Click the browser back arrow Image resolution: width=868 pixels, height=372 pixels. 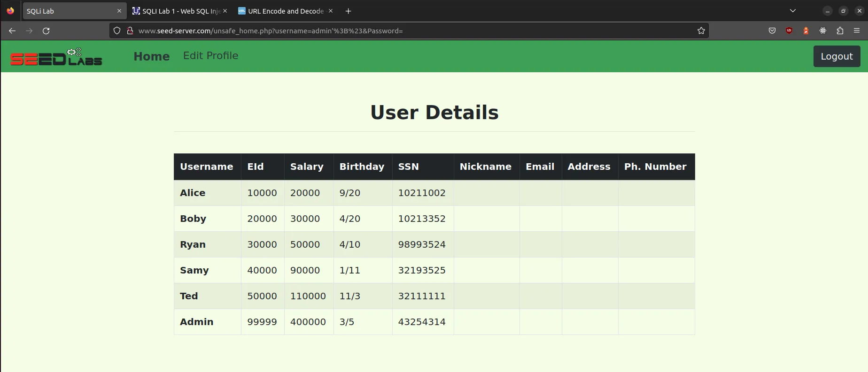pos(12,31)
